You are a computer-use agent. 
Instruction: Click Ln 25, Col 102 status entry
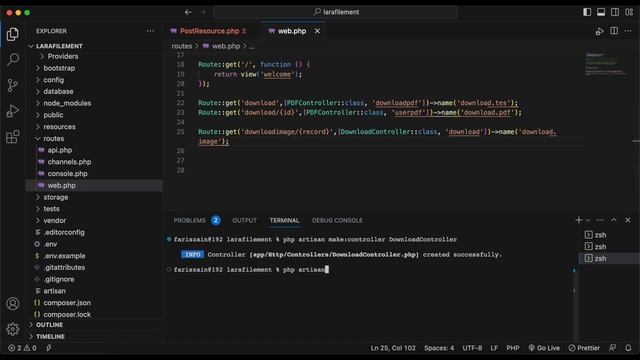click(393, 348)
